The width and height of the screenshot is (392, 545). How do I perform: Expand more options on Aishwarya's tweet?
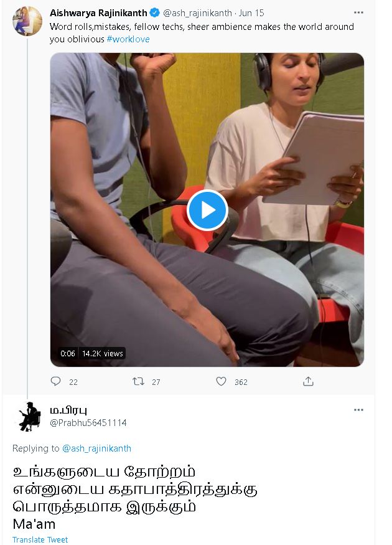[x=358, y=12]
